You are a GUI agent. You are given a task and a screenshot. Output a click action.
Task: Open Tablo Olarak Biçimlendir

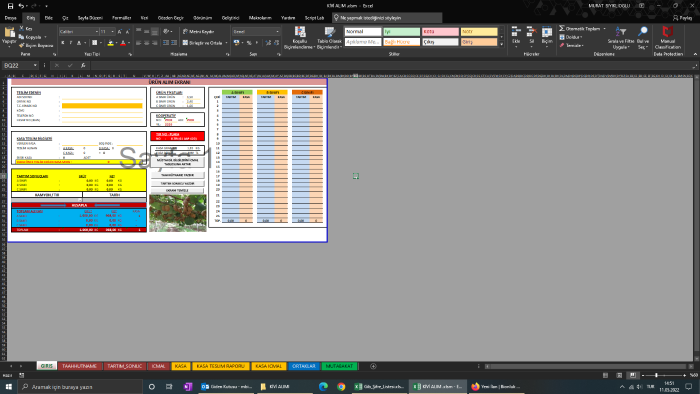[x=329, y=37]
